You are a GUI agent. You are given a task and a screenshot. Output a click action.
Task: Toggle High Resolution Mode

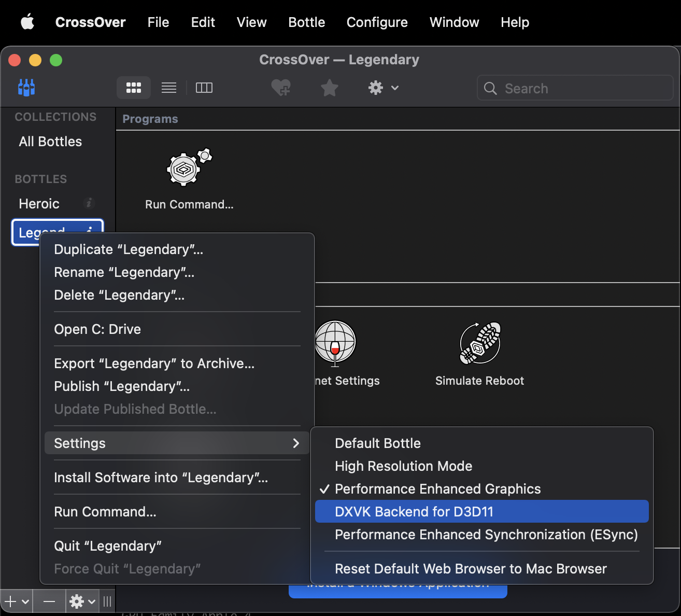click(482, 466)
